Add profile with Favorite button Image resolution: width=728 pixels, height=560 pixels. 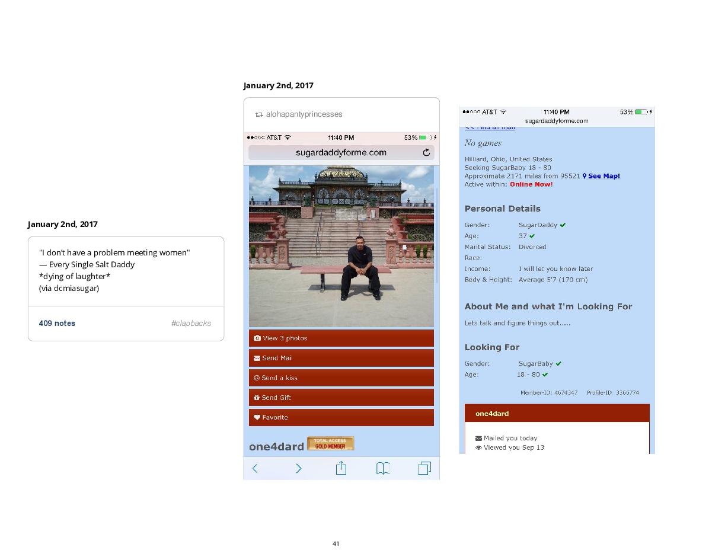tap(341, 418)
